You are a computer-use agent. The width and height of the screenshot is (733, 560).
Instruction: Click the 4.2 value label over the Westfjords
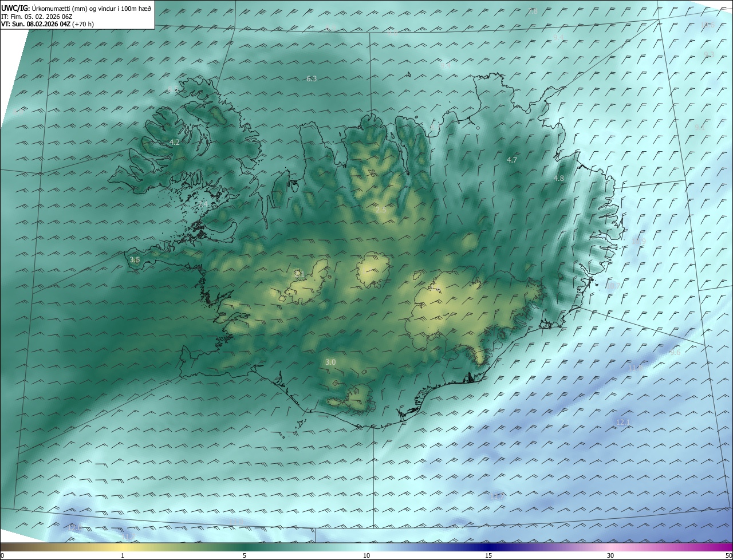tap(175, 142)
